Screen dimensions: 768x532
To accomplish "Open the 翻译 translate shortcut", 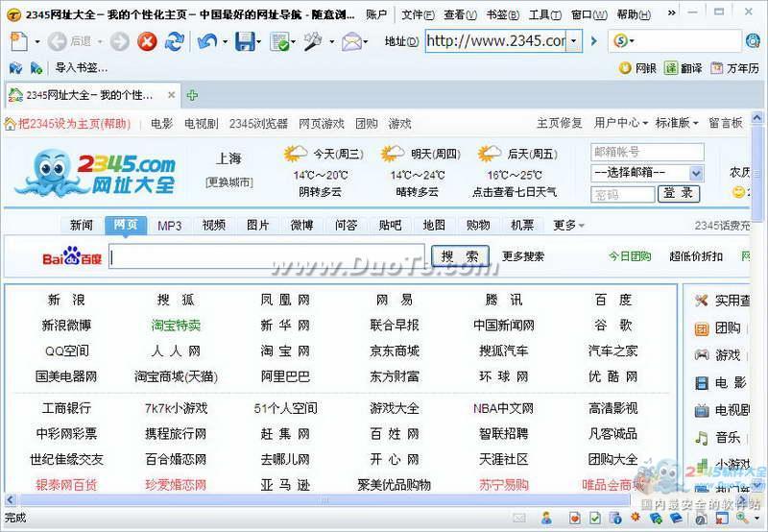I will click(x=683, y=68).
